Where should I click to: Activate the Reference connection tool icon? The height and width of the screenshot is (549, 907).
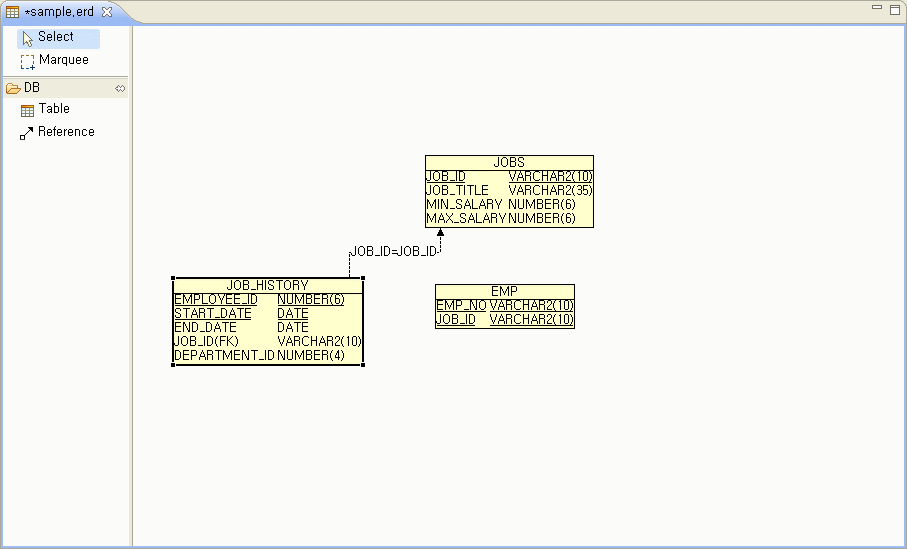[x=27, y=133]
